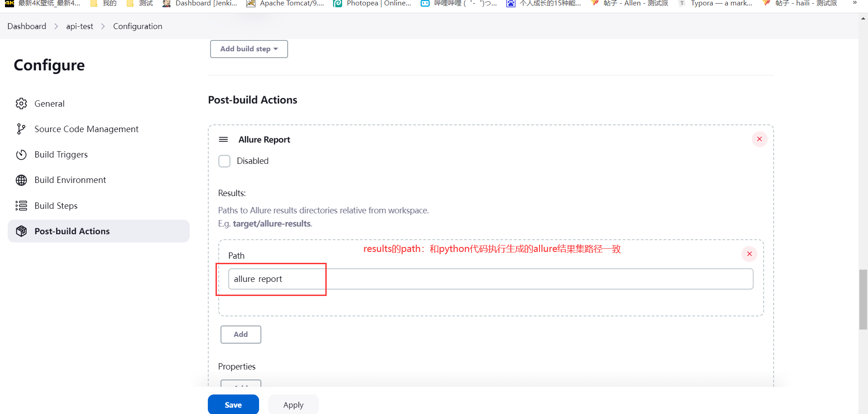Apply the configuration changes
The width and height of the screenshot is (868, 414).
pos(293,404)
